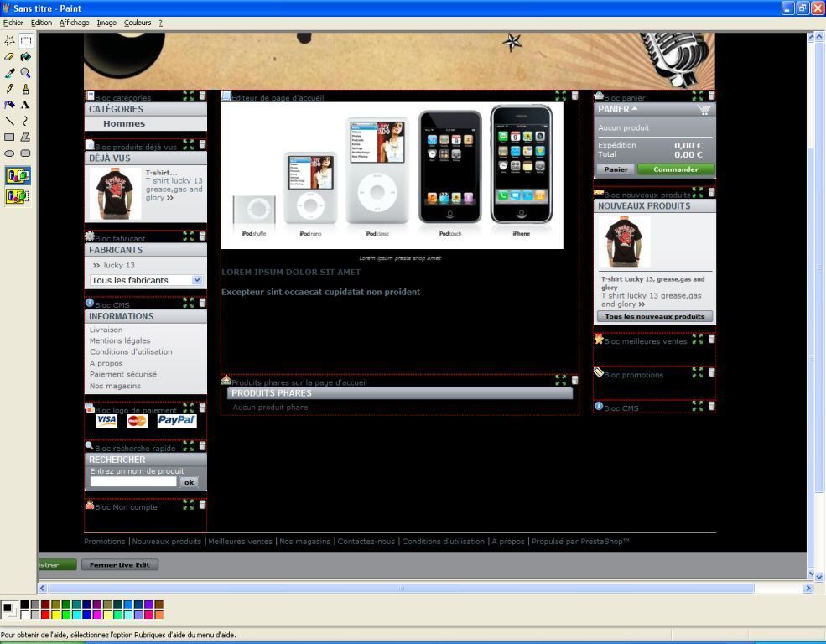Screen dimensions: 826x644
Task: Pick the dark brown color swatch
Action: (x=159, y=604)
